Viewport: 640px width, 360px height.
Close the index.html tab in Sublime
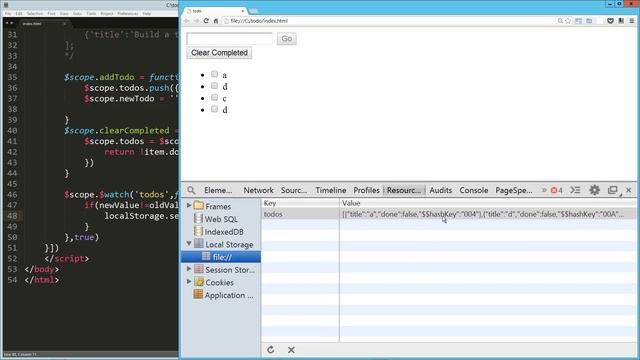(64, 24)
